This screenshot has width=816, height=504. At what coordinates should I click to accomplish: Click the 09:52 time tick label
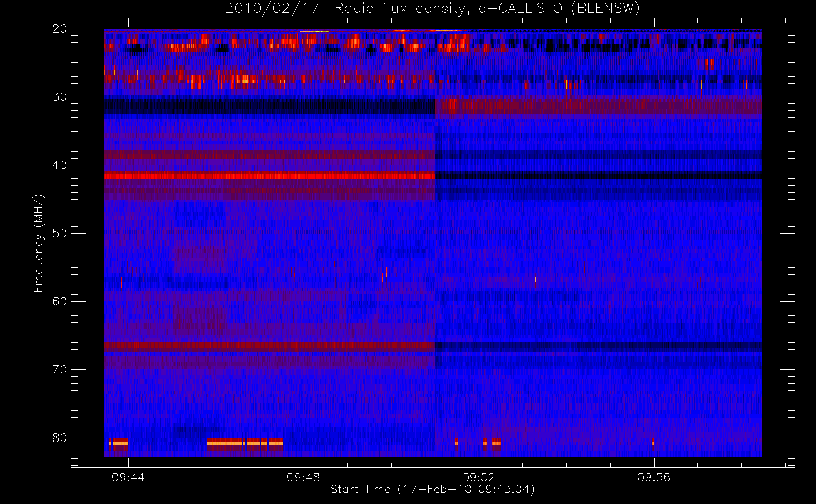point(479,477)
